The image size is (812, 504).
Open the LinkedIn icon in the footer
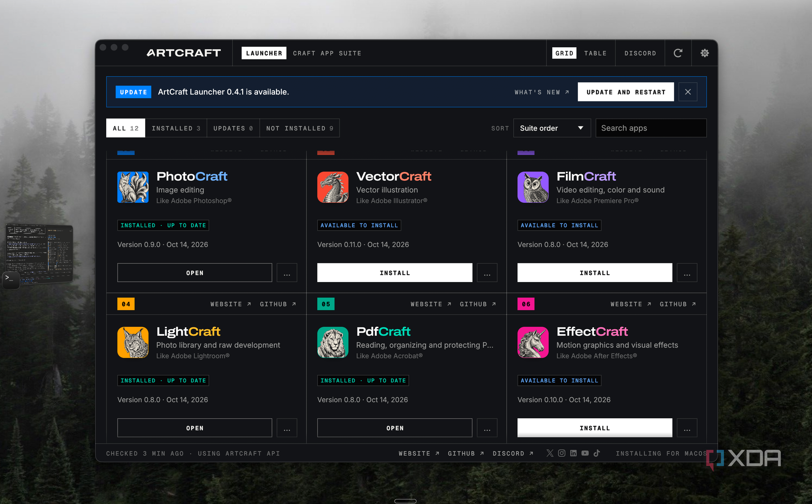tap(573, 453)
